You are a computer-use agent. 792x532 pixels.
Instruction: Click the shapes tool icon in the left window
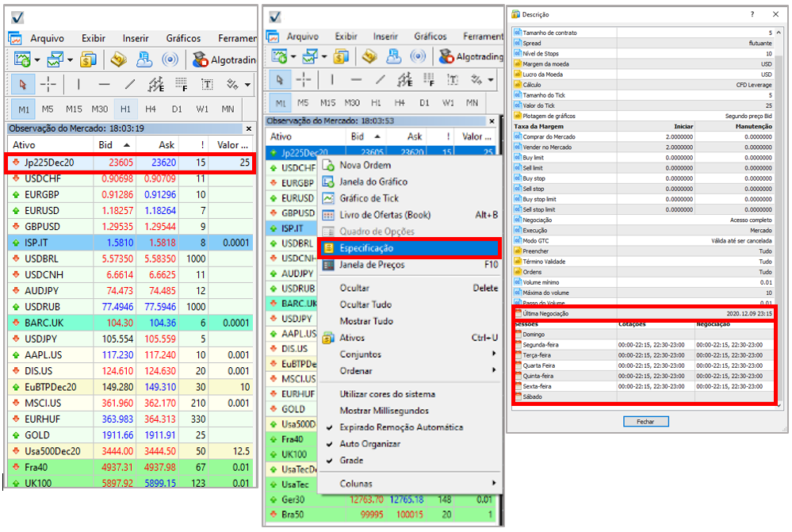(232, 84)
